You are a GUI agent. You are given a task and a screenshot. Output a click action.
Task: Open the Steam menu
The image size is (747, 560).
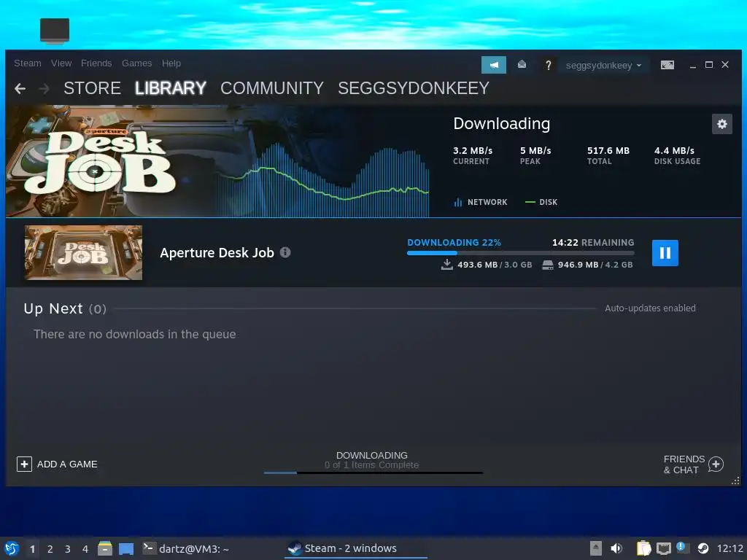(27, 63)
